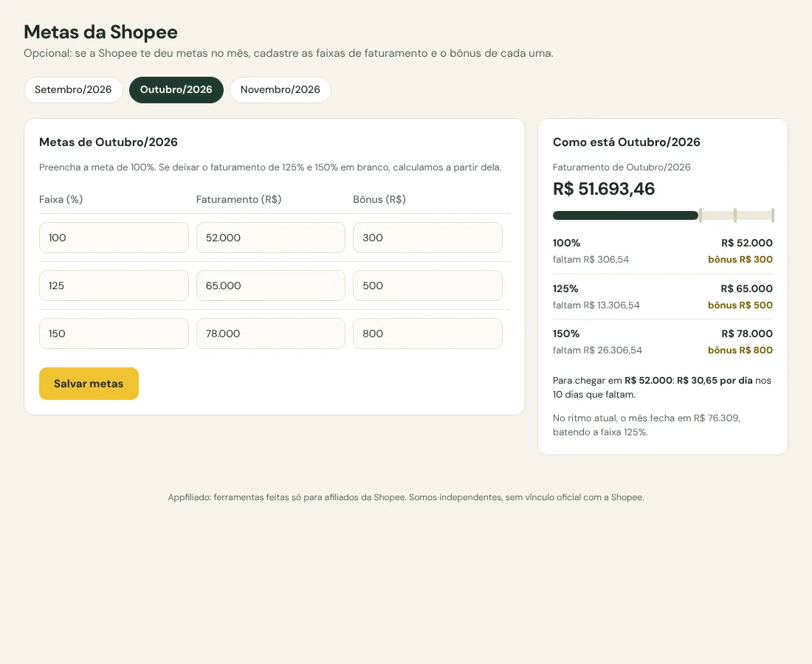Click the Faturamento (R$) column header

pyautogui.click(x=238, y=199)
